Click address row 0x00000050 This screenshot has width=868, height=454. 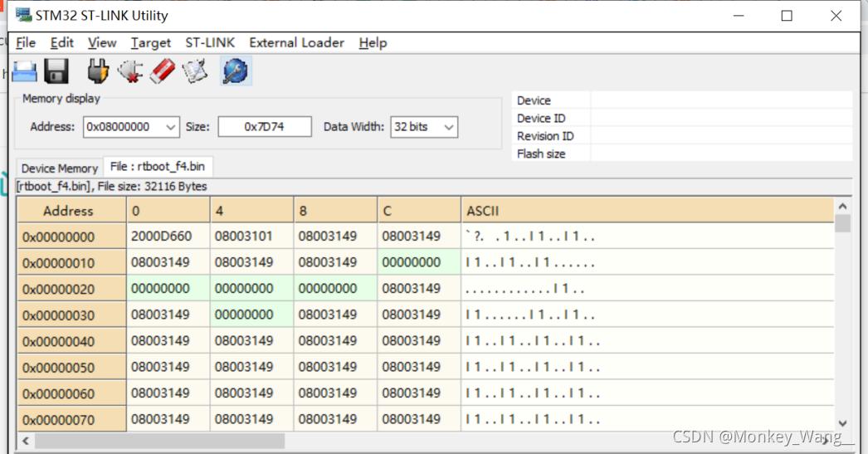coord(71,367)
